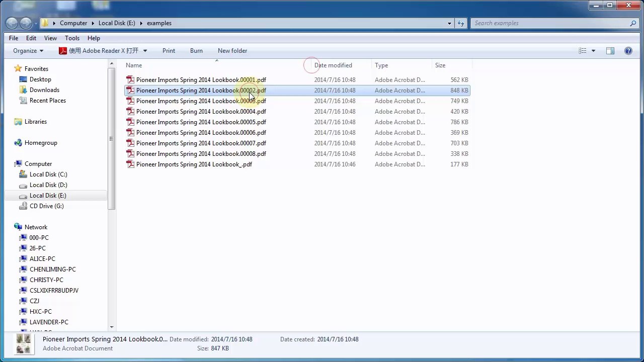
Task: Expand the breadcrumb arrow after Computer
Action: 93,23
